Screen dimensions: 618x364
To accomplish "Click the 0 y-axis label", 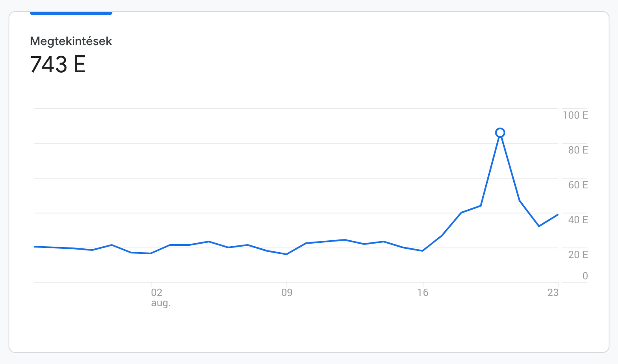I will click(585, 276).
